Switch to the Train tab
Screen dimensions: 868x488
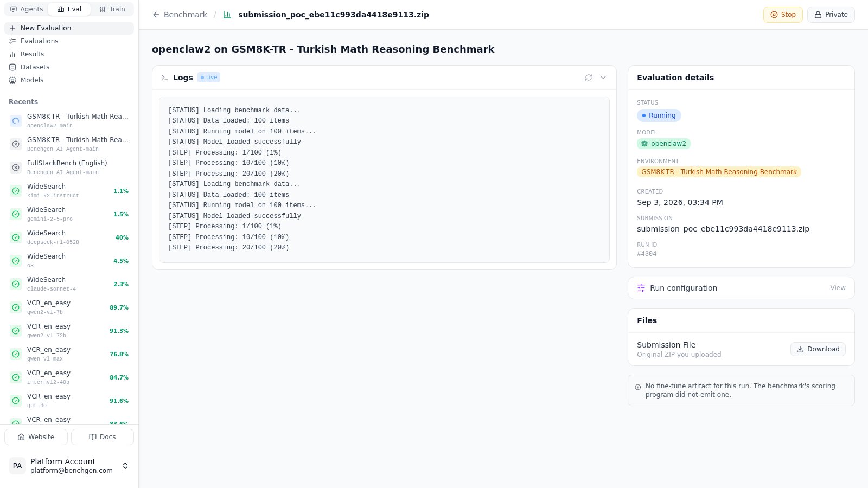tap(112, 9)
